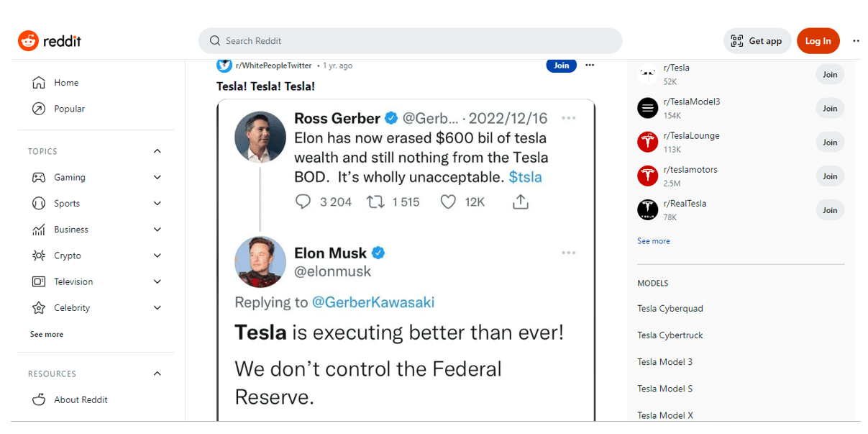Select Tesla Cybertruck from Models list
The height and width of the screenshot is (434, 868).
point(670,335)
